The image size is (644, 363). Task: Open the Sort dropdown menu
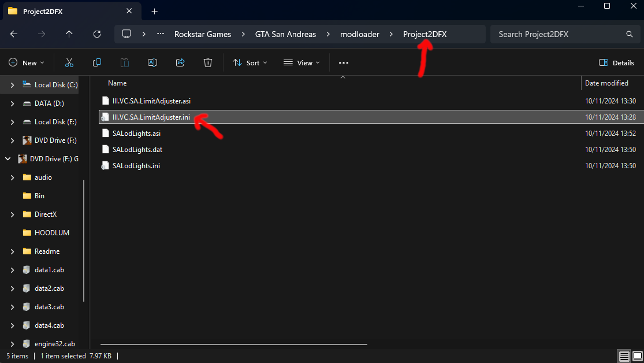[250, 63]
